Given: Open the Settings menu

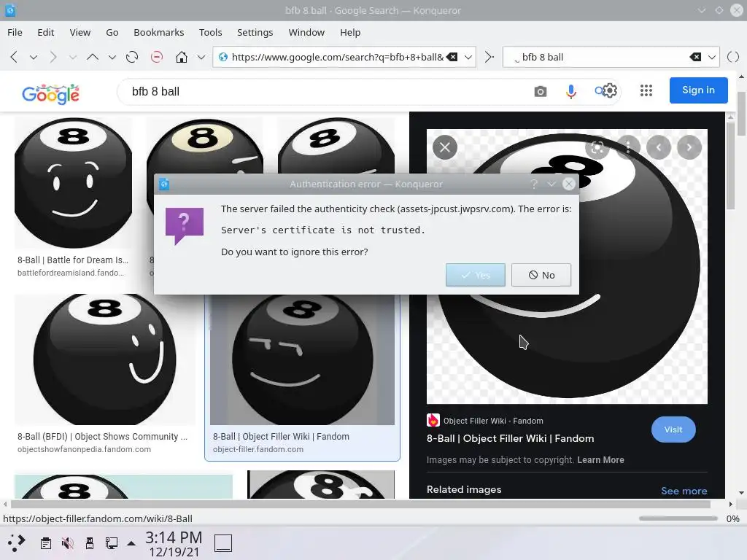Looking at the screenshot, I should coord(255,32).
